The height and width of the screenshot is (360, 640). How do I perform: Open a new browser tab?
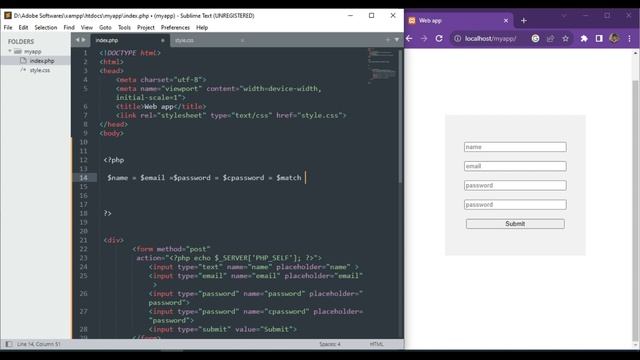click(x=524, y=20)
